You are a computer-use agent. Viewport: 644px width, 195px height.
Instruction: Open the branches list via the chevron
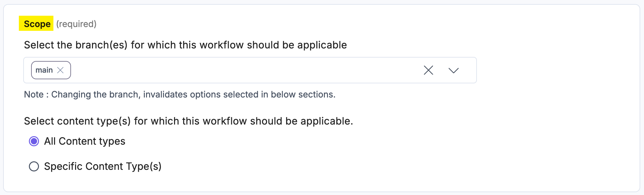tap(453, 70)
